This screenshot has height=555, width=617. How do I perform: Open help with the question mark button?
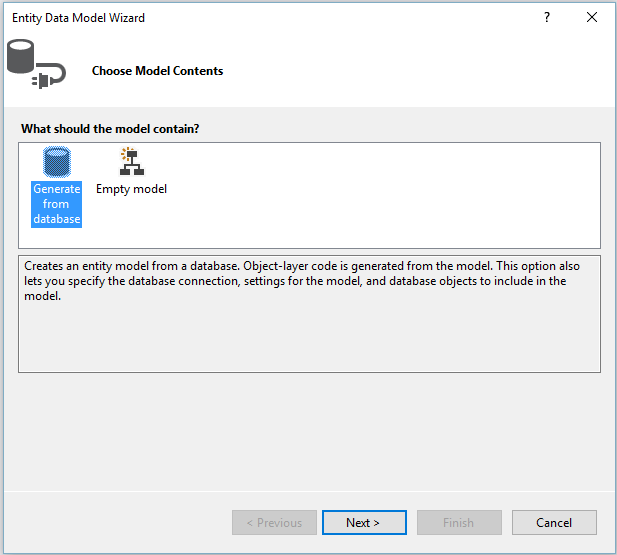[547, 18]
